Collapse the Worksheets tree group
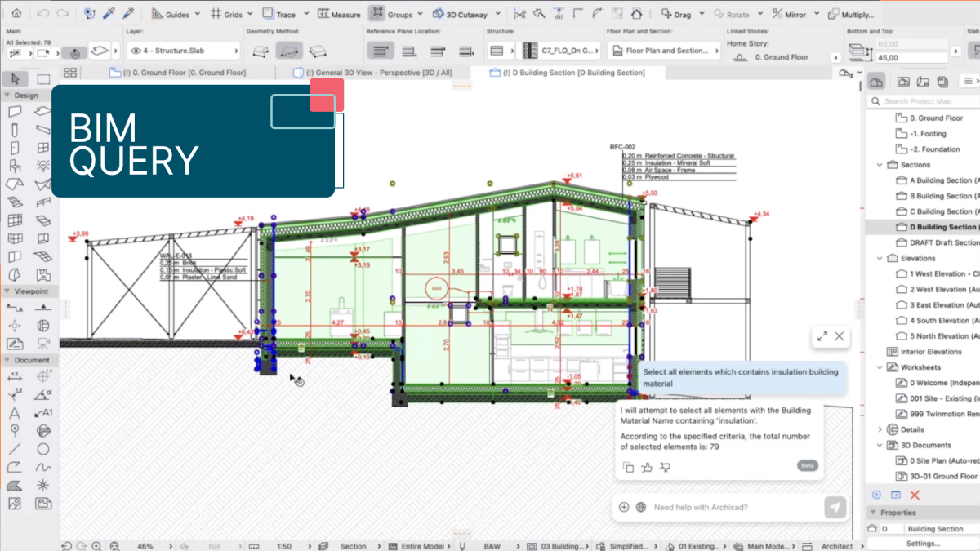Viewport: 980px width, 551px height. click(880, 367)
